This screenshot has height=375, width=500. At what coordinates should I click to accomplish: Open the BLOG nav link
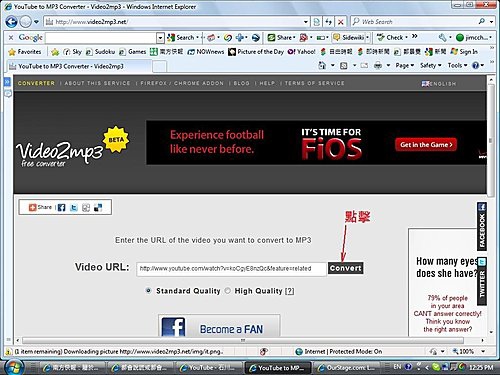(242, 83)
